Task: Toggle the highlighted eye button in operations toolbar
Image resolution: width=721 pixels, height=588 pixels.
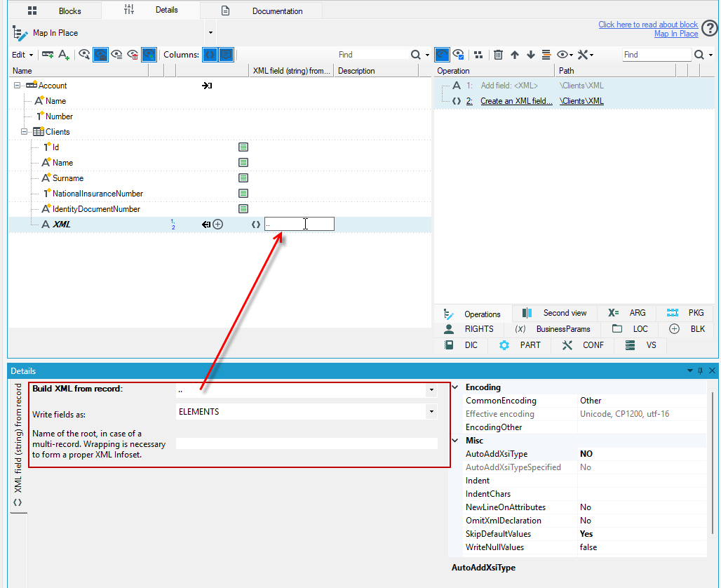Action: tap(442, 55)
